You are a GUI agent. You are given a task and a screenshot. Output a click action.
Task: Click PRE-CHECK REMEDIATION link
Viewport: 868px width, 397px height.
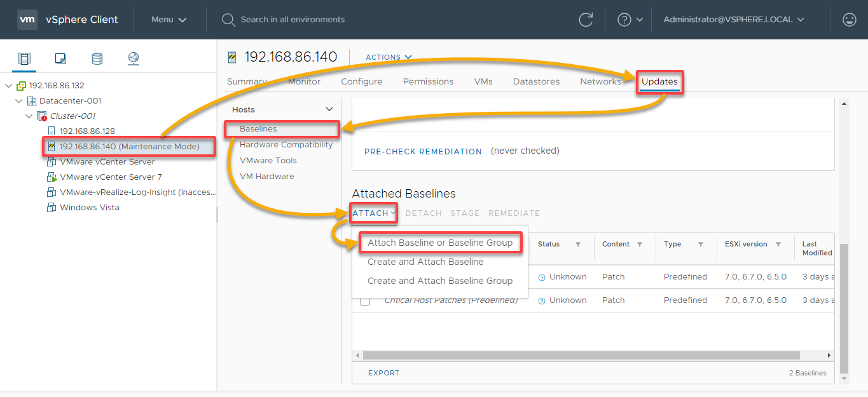point(423,151)
